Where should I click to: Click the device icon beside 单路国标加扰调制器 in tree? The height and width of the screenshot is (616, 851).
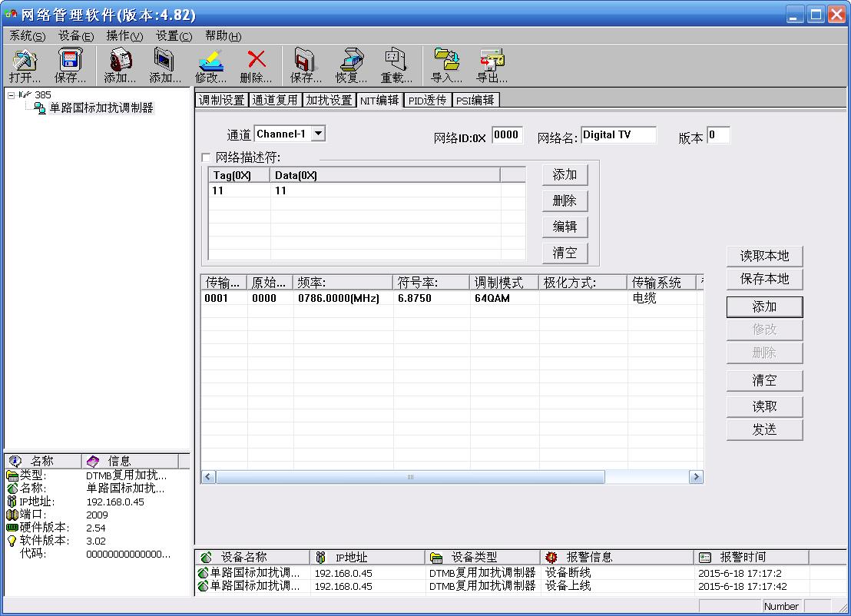click(x=40, y=108)
